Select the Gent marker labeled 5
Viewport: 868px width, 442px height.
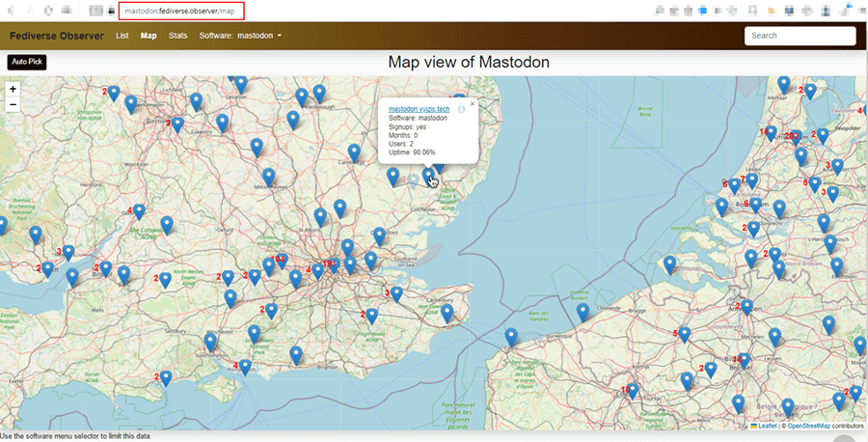point(684,336)
